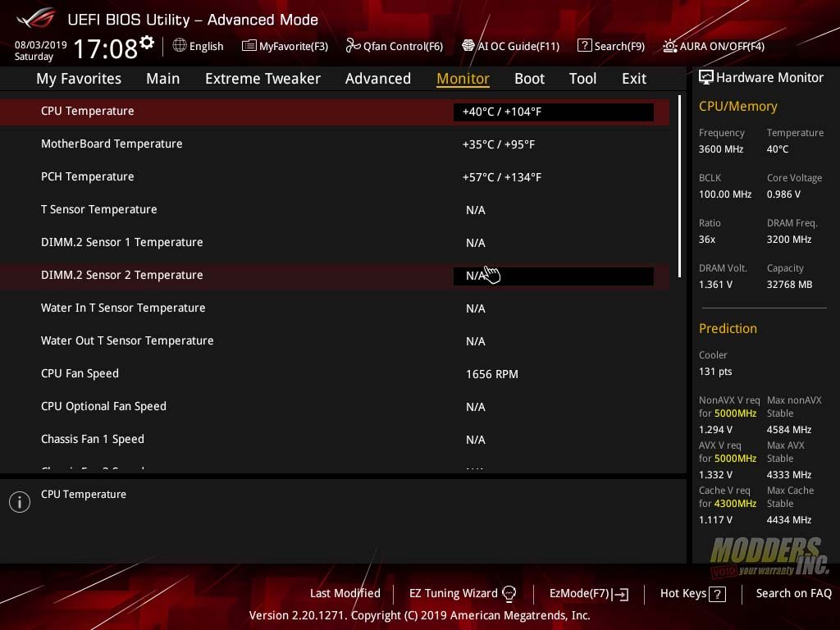The height and width of the screenshot is (630, 840).
Task: Open the Advanced tab
Action: pos(377,79)
